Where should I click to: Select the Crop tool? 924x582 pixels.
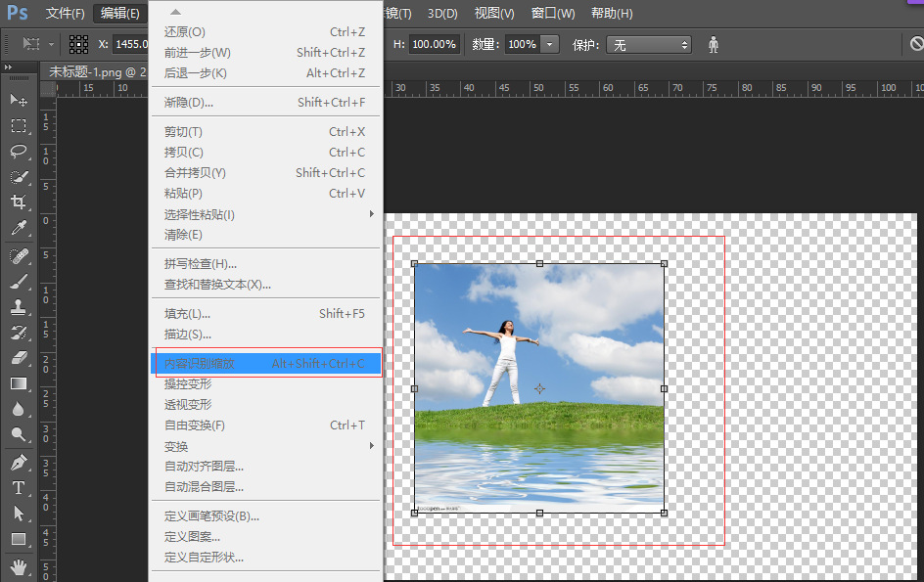point(19,201)
